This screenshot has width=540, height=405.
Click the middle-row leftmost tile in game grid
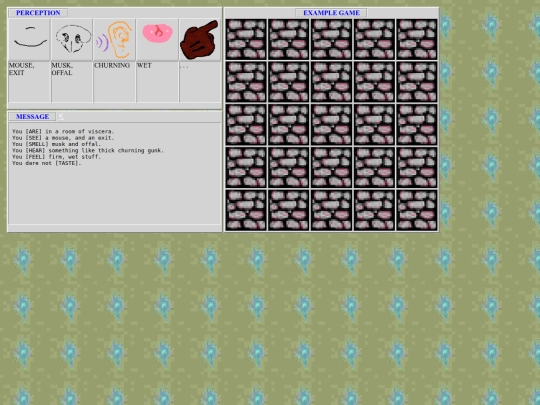coord(246,125)
